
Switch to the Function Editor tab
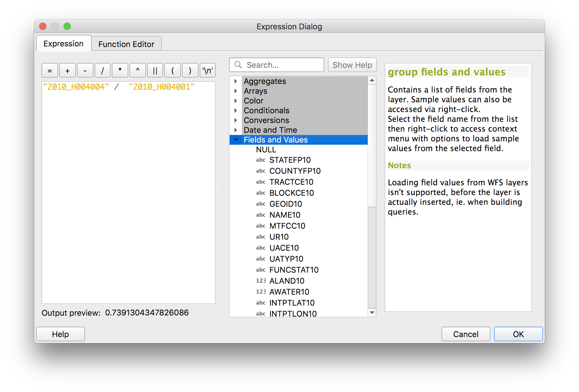click(126, 44)
